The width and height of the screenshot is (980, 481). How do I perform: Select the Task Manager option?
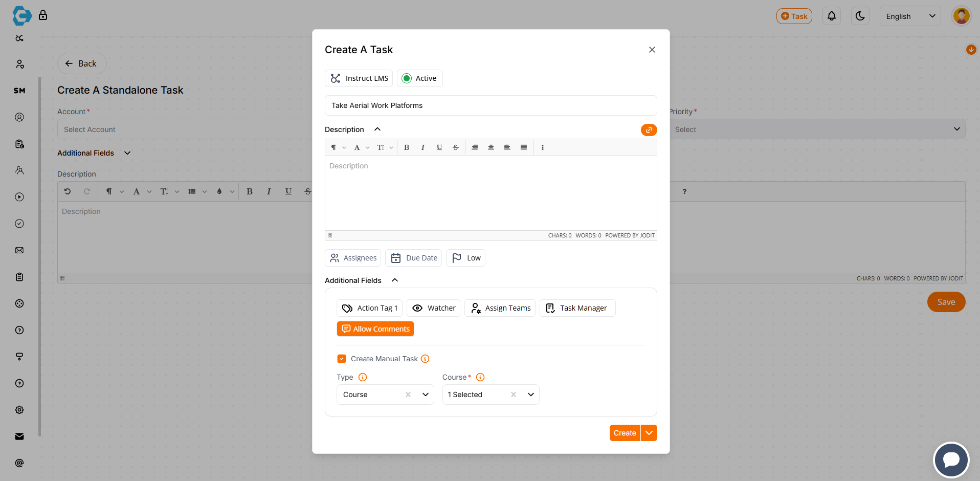[577, 308]
